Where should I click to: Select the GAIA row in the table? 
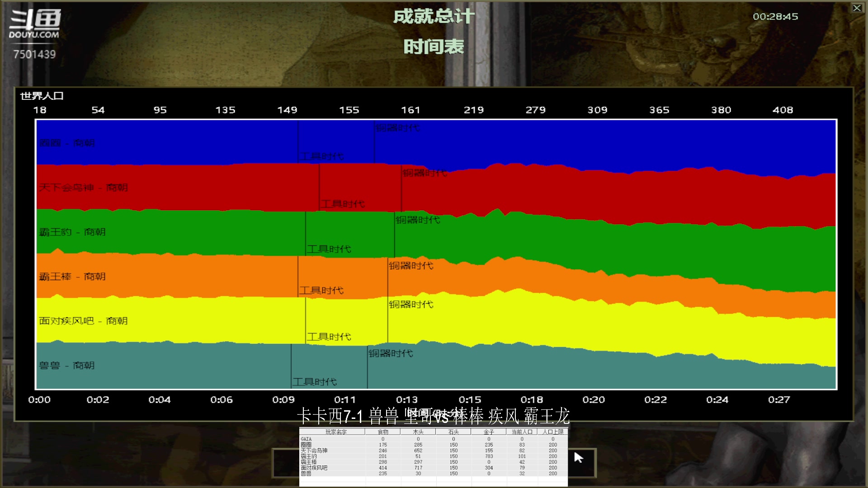(x=433, y=439)
